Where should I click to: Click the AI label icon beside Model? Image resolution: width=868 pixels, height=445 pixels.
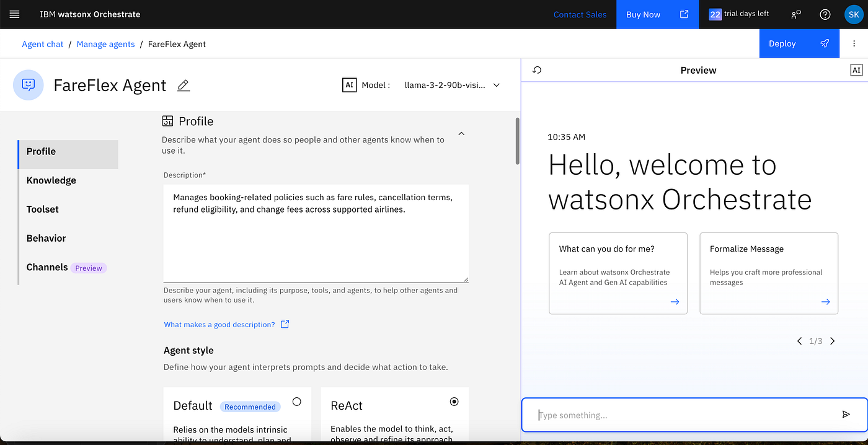(349, 85)
